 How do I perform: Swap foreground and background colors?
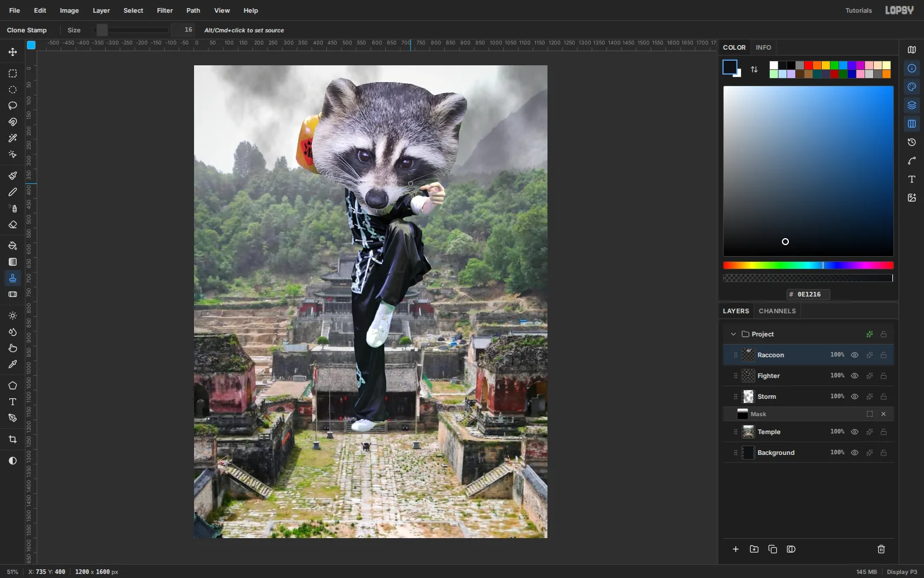(754, 69)
